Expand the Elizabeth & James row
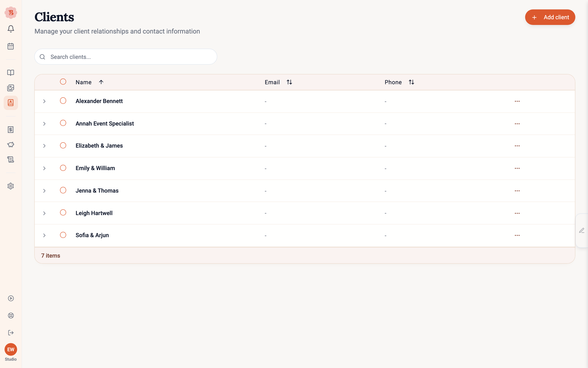This screenshot has height=368, width=588. [x=44, y=146]
